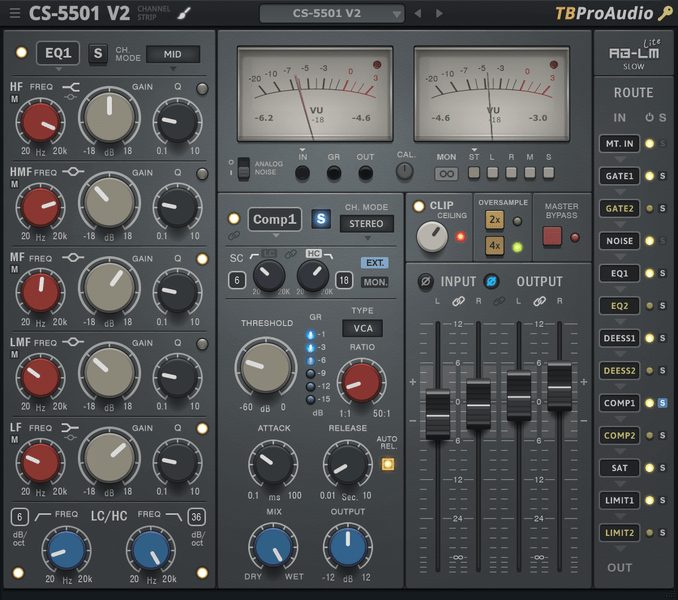Image resolution: width=678 pixels, height=600 pixels.
Task: Enable EXT. sidechain button
Action: 374,263
